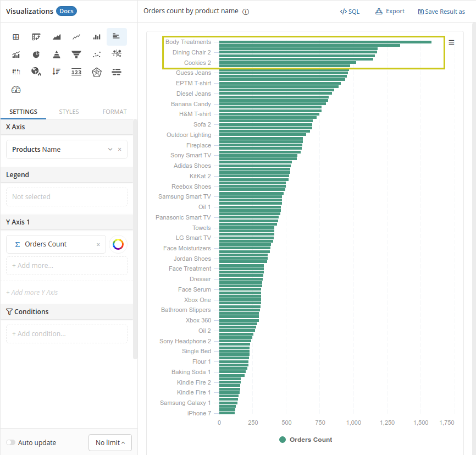Screen dimensions: 476x455
Task: Click the 'Samsung Galaxy 1' axis label
Action: tap(185, 403)
